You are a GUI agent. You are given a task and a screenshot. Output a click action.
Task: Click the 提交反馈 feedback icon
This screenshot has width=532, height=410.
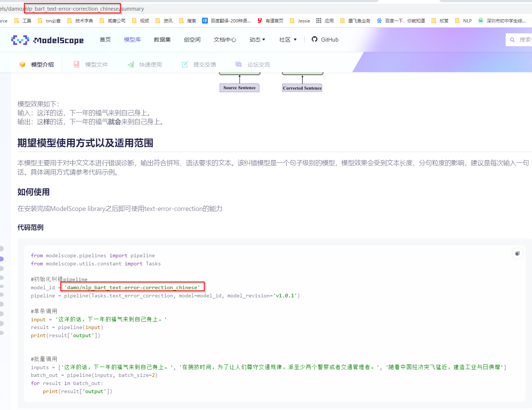[185, 64]
